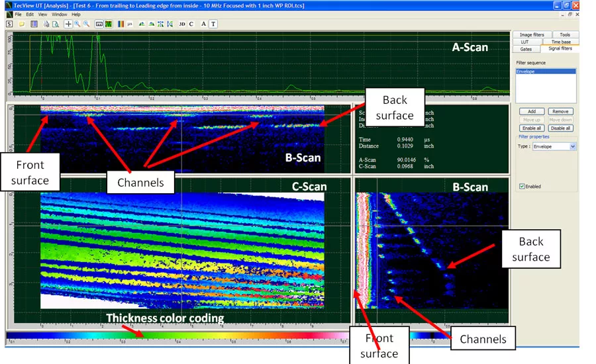
Task: Click the zoom in magnifier icon
Action: pos(77,24)
